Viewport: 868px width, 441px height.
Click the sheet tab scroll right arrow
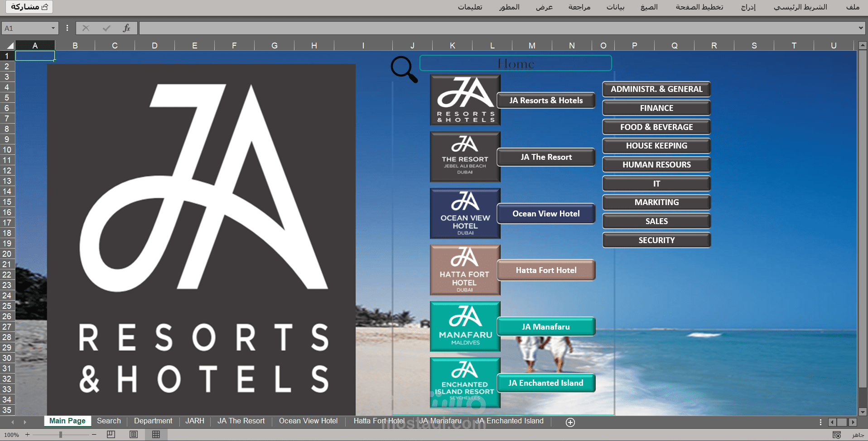tap(25, 422)
